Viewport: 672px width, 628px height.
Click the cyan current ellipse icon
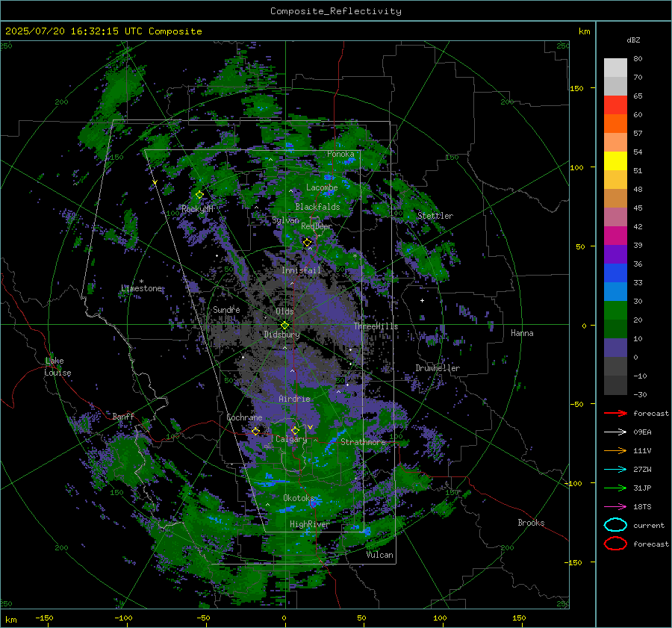pos(615,525)
